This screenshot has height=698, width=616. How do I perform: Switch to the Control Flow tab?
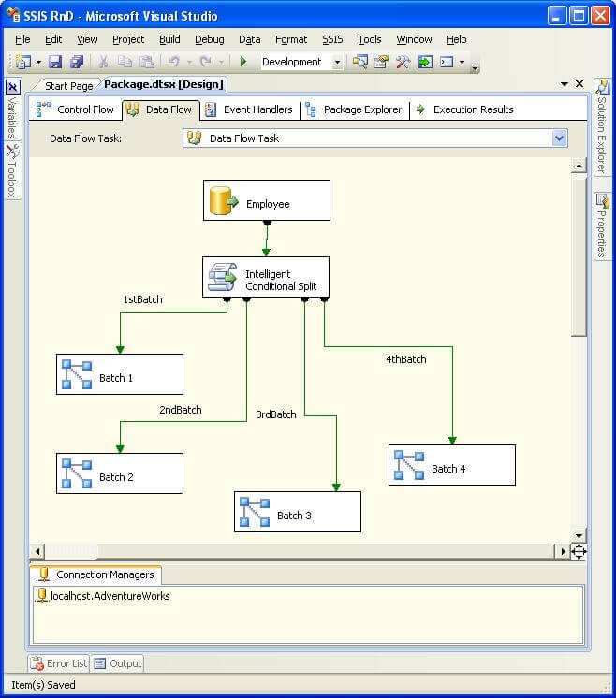pos(75,109)
